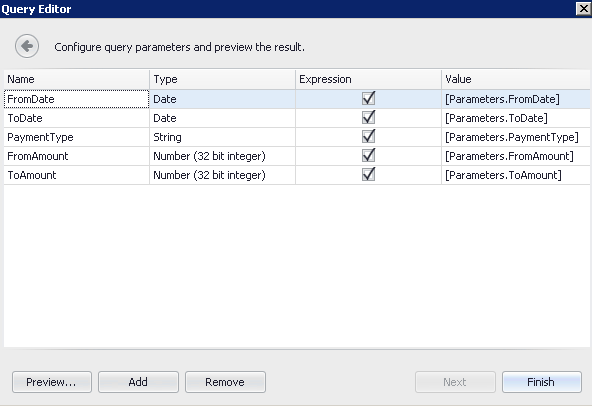Open the Preview... button
592x406 pixels.
(x=52, y=382)
